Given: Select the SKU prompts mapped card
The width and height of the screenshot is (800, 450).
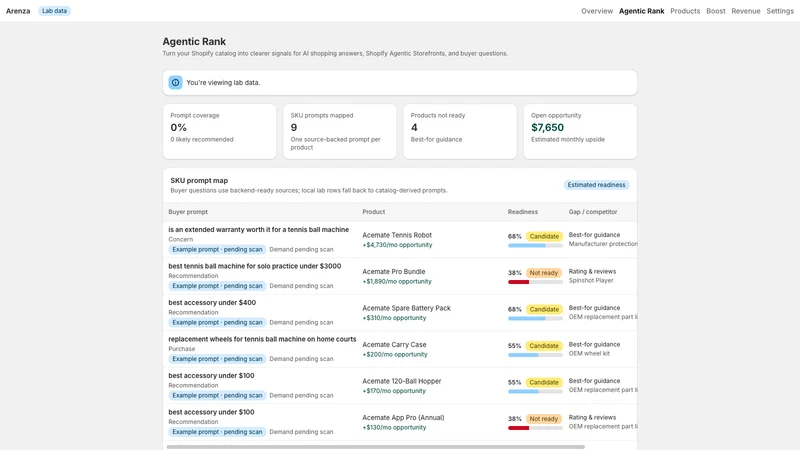Looking at the screenshot, I should (339, 132).
